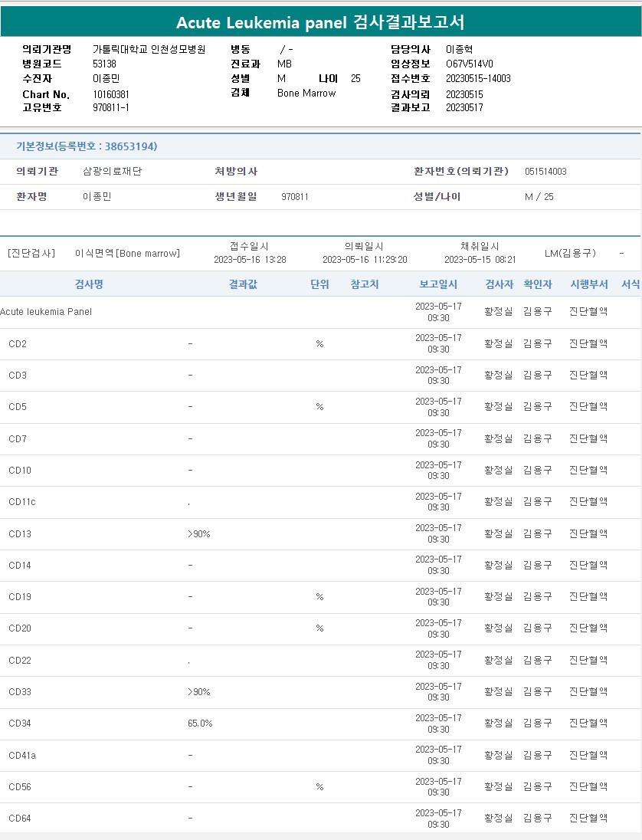Select the 이식면역 [Bone marrow] text
Image resolution: width=642 pixels, height=840 pixels.
point(127,254)
